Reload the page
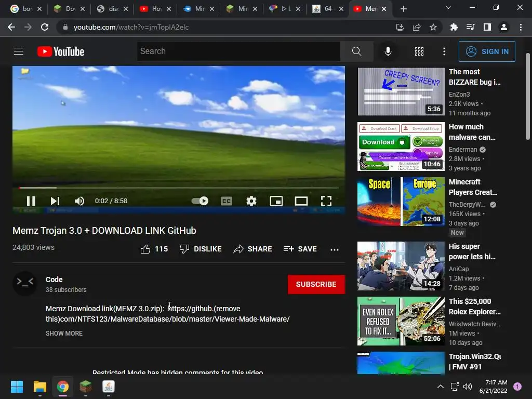 click(x=45, y=27)
